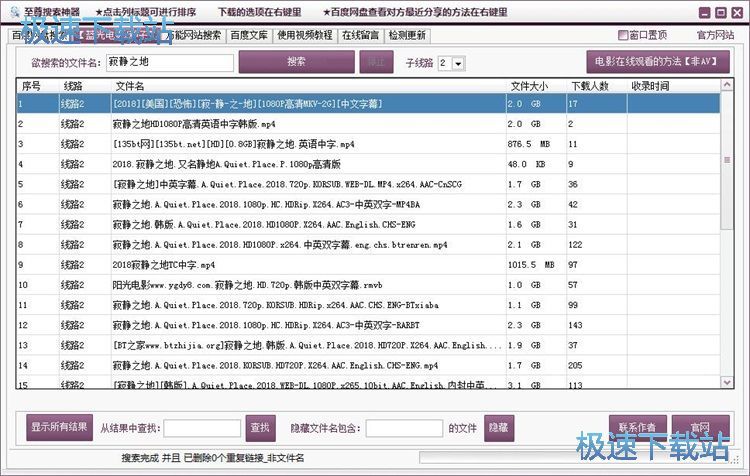Image resolution: width=750 pixels, height=476 pixels.
Task: Click the 查找 button
Action: (x=260, y=428)
